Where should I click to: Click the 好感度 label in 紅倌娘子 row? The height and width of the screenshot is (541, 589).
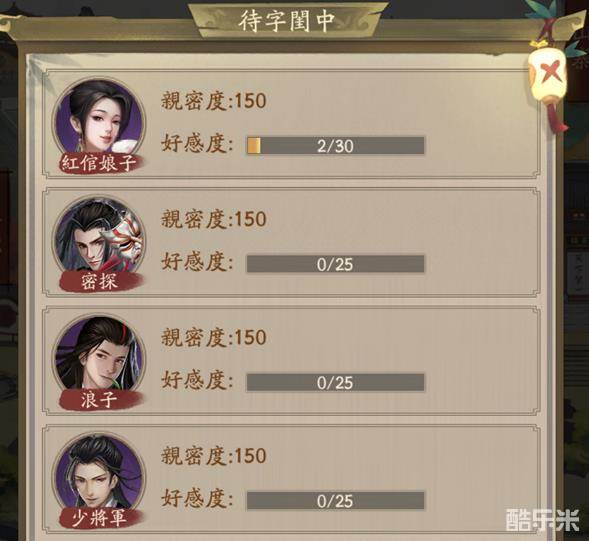[x=197, y=144]
